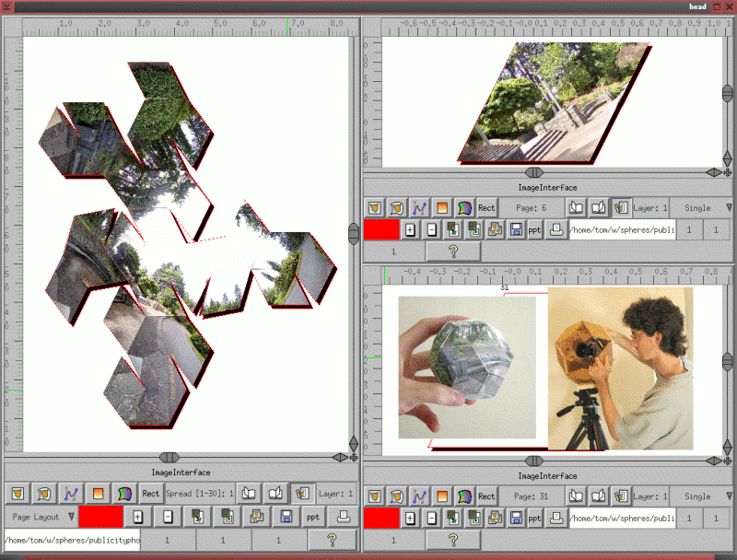Click the Rect button in left pane
This screenshot has height=560, width=737.
[x=151, y=494]
